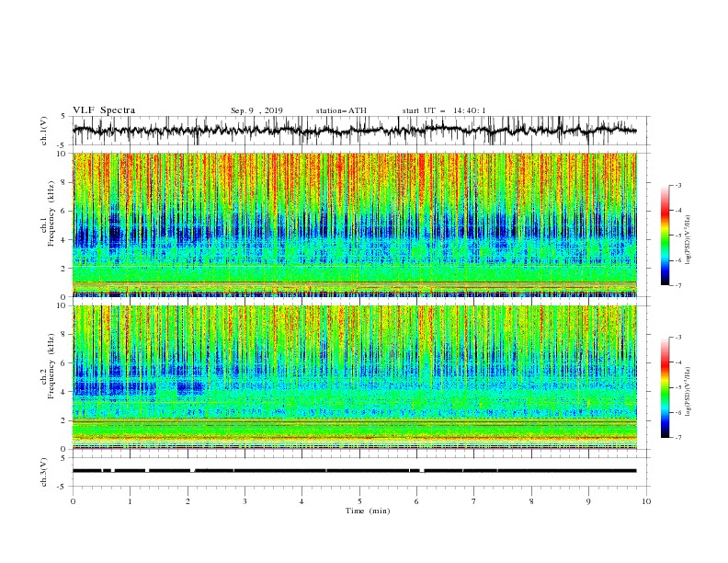The height and width of the screenshot is (563, 728).
Task: Click the "8" kHz tick of ch.1 spectrogram
Action: coord(64,182)
